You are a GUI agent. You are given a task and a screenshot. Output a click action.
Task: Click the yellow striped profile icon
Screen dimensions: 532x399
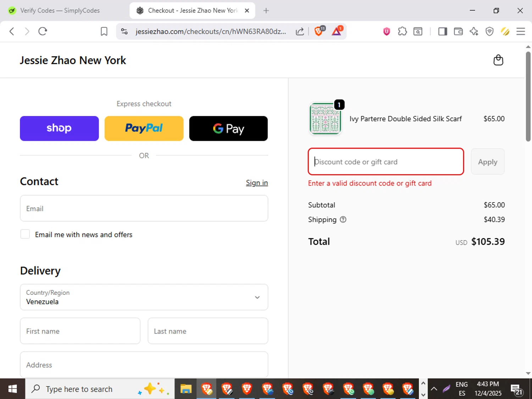tap(505, 32)
